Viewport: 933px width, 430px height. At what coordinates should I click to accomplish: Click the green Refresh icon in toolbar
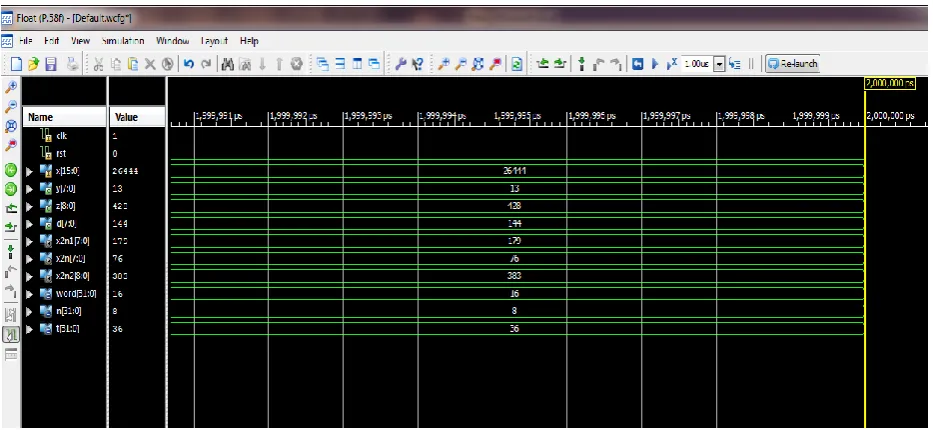coord(516,64)
